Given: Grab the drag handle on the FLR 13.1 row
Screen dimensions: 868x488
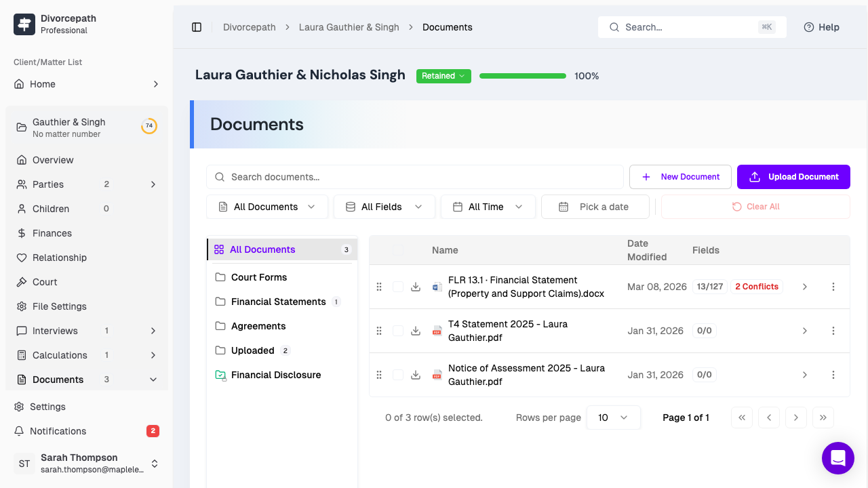Looking at the screenshot, I should tap(379, 287).
